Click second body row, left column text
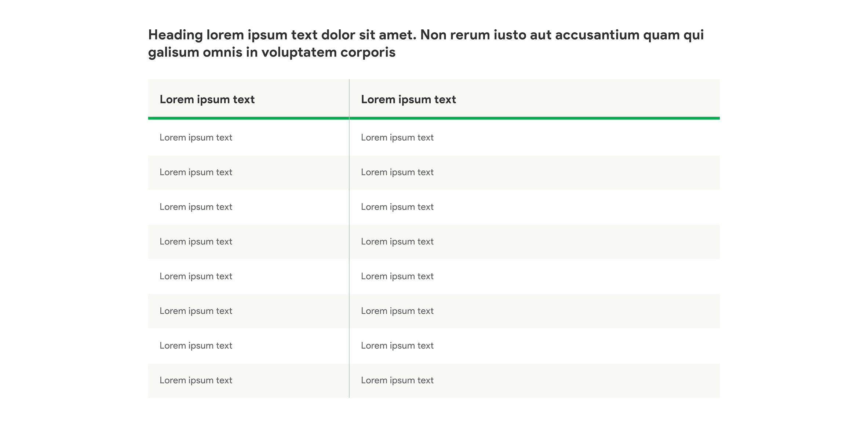The width and height of the screenshot is (868, 428). pyautogui.click(x=196, y=172)
